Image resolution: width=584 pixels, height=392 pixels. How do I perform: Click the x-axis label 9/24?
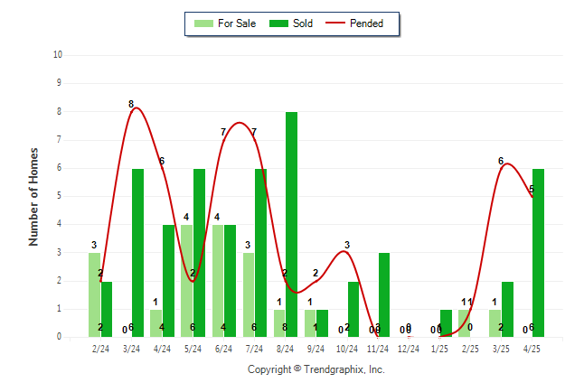coord(316,349)
